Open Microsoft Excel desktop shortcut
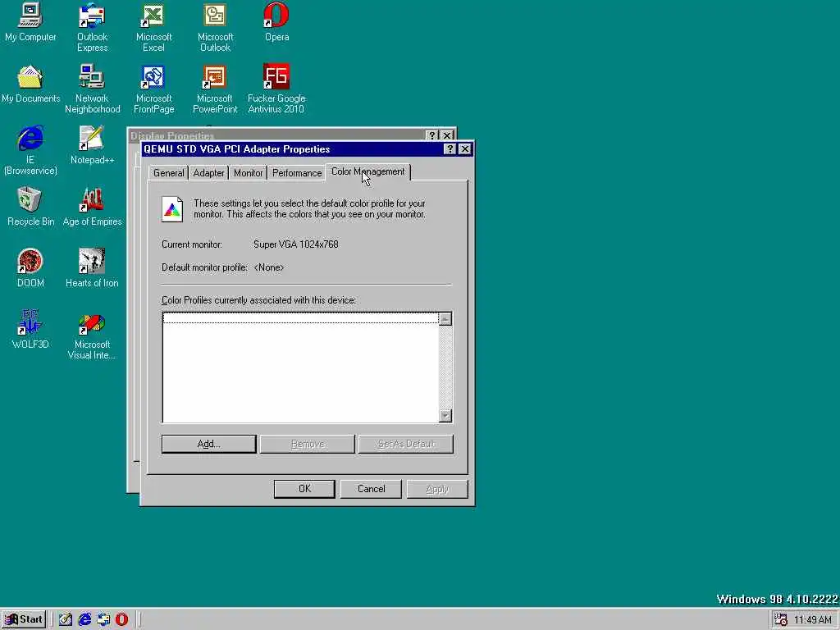Image resolution: width=840 pixels, height=630 pixels. coord(153,28)
